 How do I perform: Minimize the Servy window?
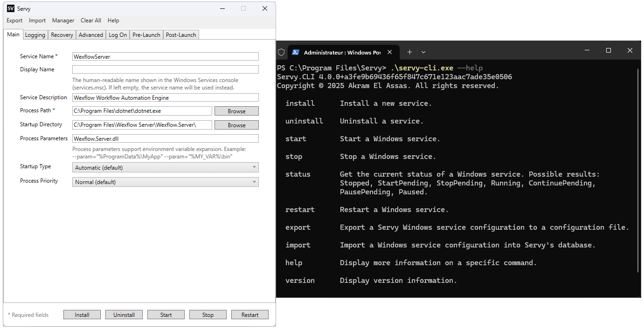222,8
